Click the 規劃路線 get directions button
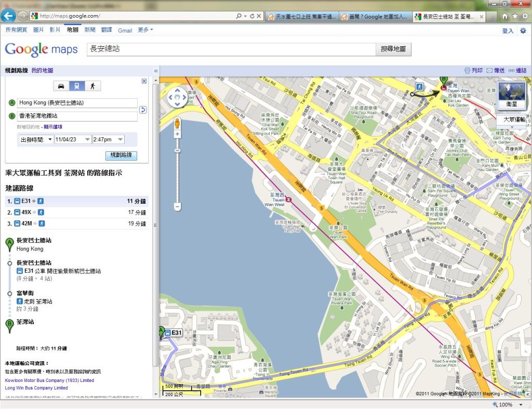 (x=121, y=155)
